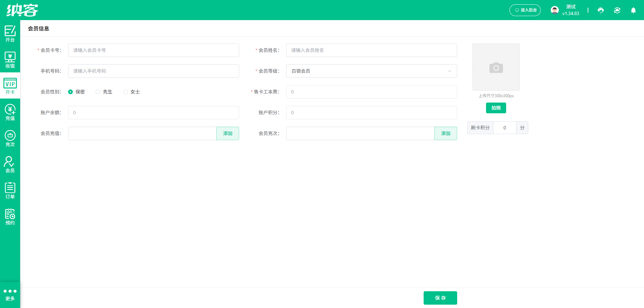
Task: Open the 充次 sidebar item
Action: (x=10, y=138)
